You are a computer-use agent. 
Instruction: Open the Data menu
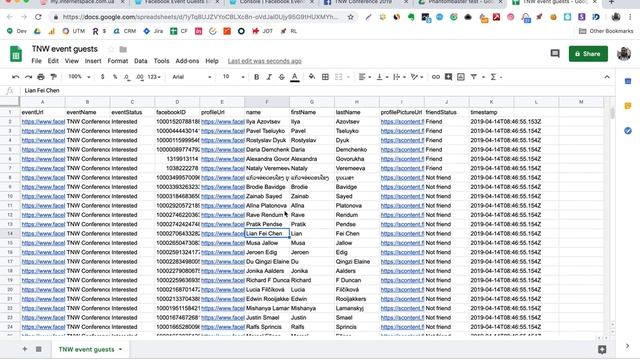140,61
